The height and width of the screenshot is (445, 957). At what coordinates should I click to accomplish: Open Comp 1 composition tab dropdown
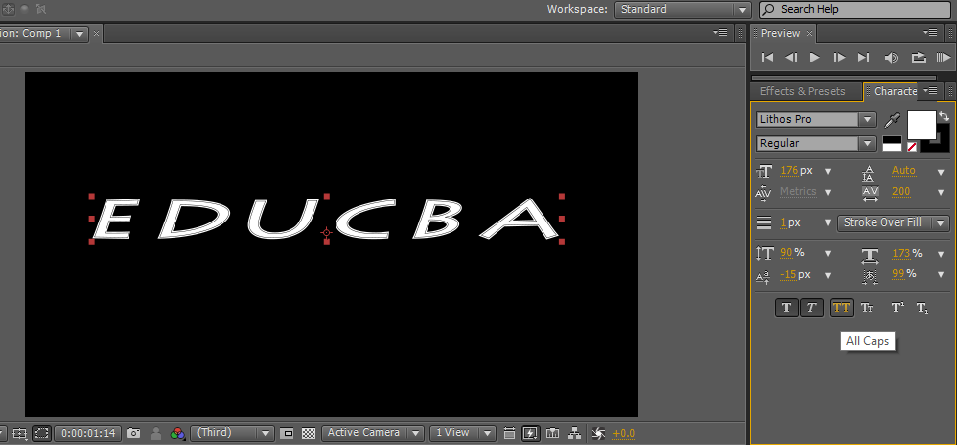[80, 34]
